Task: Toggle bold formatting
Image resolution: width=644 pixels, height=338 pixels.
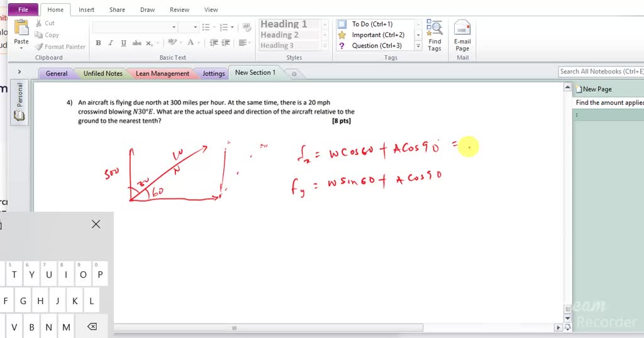Action: pos(98,43)
